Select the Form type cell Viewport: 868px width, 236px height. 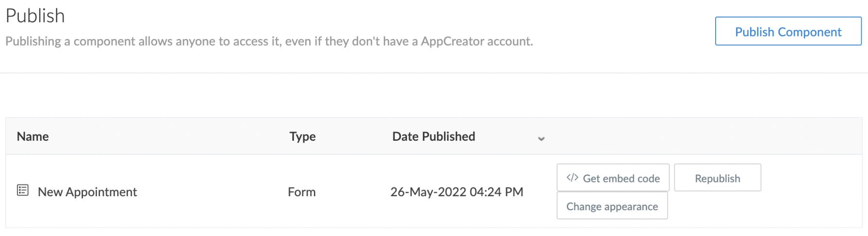tap(301, 192)
